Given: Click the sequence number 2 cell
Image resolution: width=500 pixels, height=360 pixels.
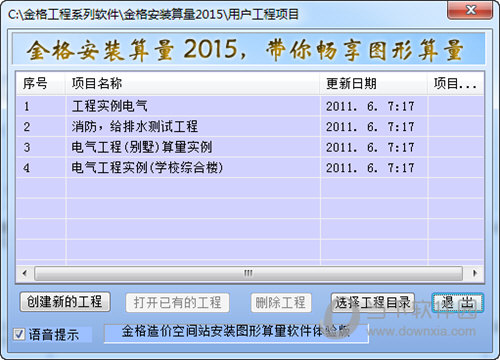Looking at the screenshot, I should pos(41,127).
